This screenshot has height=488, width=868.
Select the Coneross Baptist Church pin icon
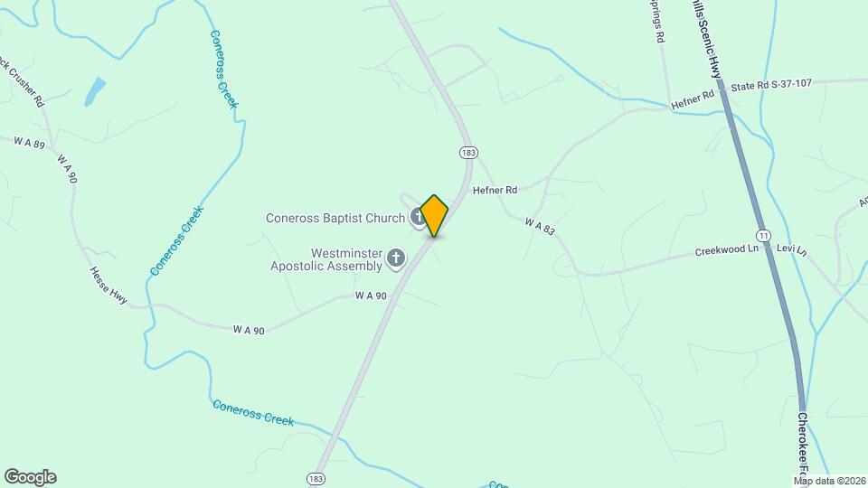tap(417, 218)
